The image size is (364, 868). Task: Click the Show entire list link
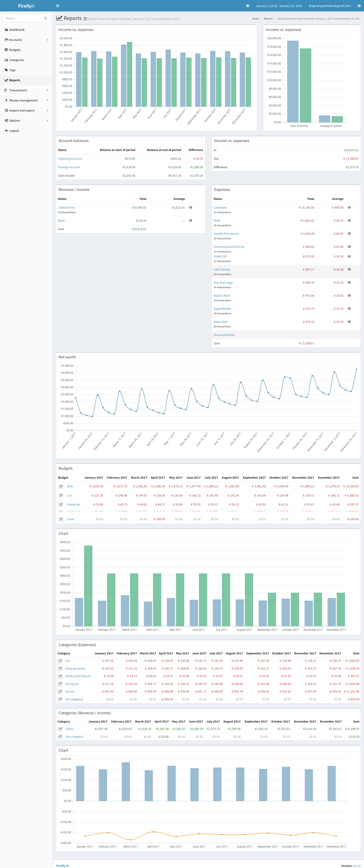(224, 335)
